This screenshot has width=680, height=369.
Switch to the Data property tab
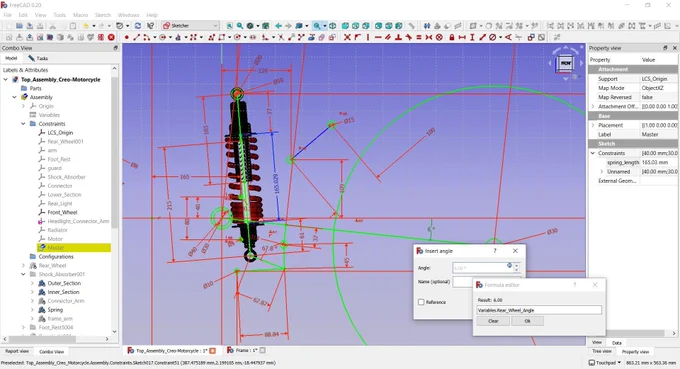pyautogui.click(x=617, y=343)
